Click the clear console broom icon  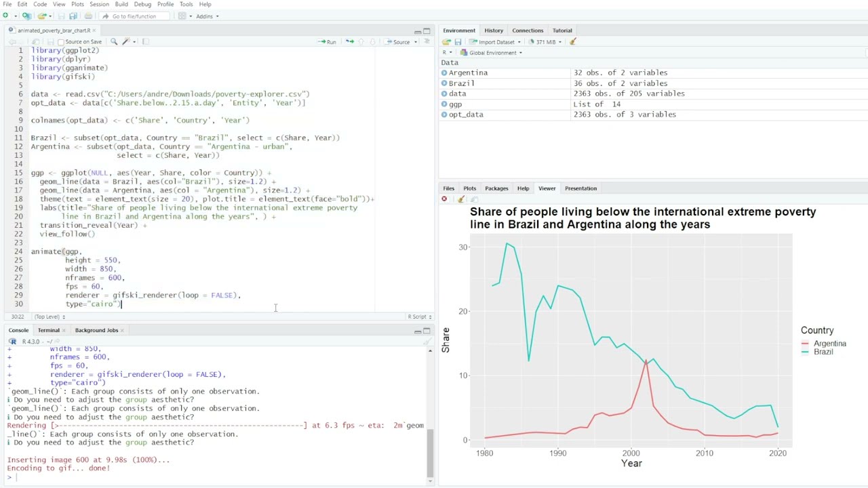coord(428,341)
